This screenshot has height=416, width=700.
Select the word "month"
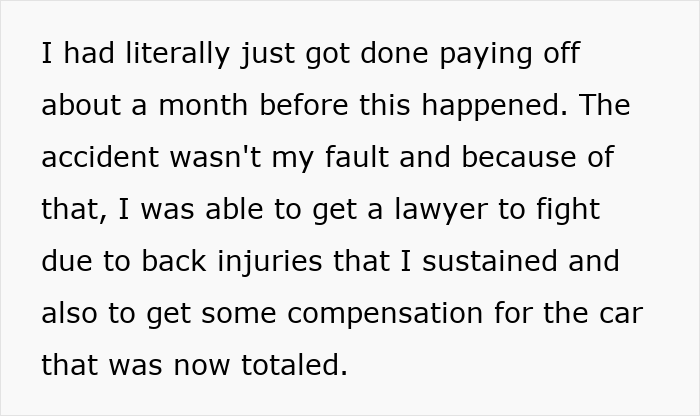point(206,106)
